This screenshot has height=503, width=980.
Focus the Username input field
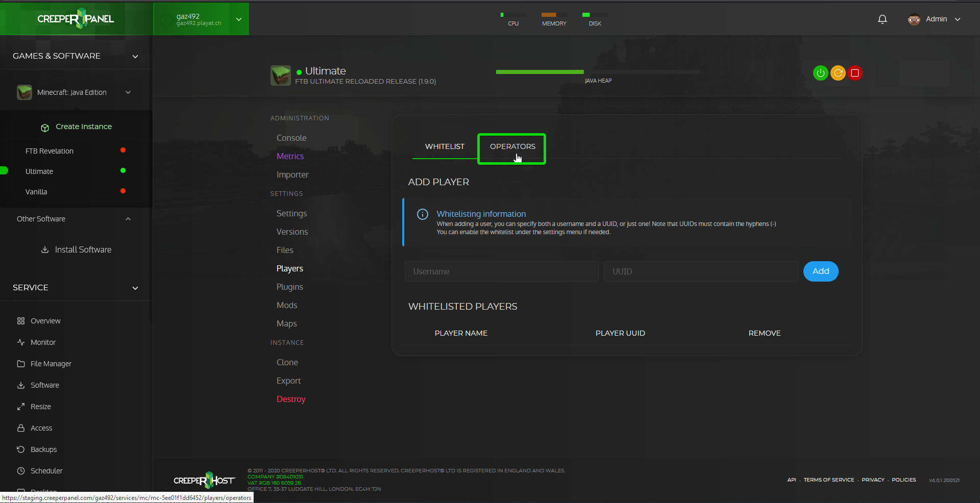point(501,271)
